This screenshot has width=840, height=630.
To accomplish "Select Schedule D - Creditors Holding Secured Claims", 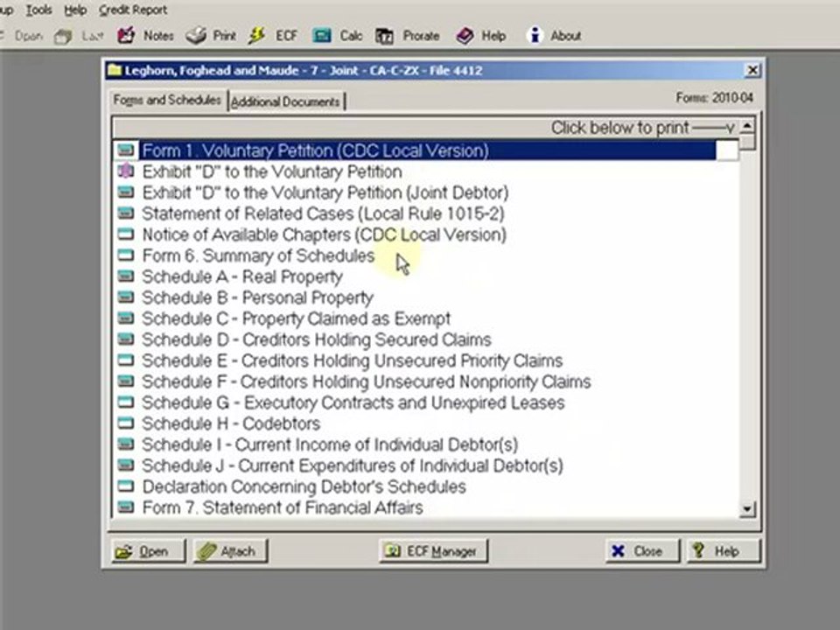I will pyautogui.click(x=317, y=339).
